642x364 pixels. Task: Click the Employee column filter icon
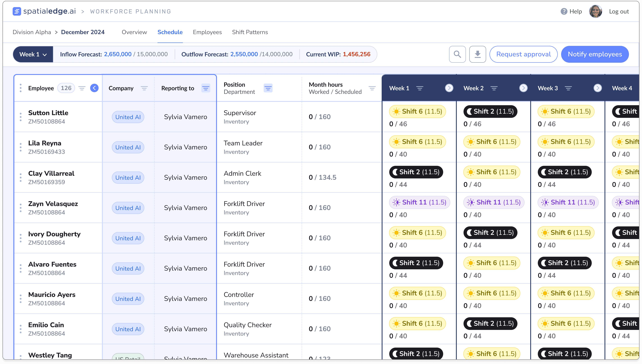pyautogui.click(x=82, y=88)
